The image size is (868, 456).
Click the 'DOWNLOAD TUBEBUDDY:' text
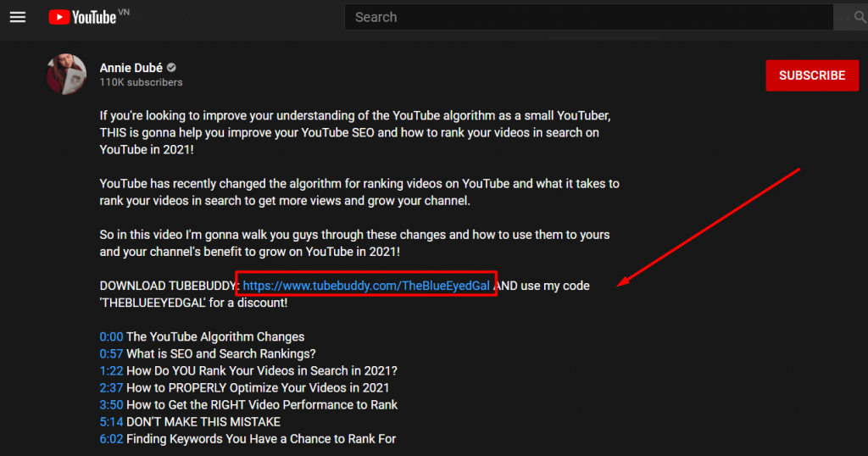[170, 286]
